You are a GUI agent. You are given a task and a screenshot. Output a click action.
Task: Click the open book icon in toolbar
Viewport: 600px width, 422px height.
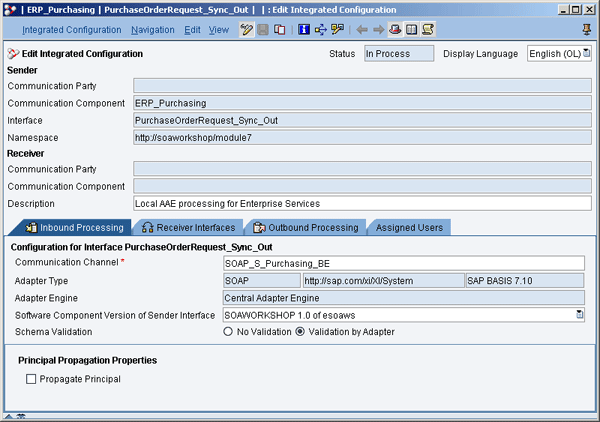(412, 30)
